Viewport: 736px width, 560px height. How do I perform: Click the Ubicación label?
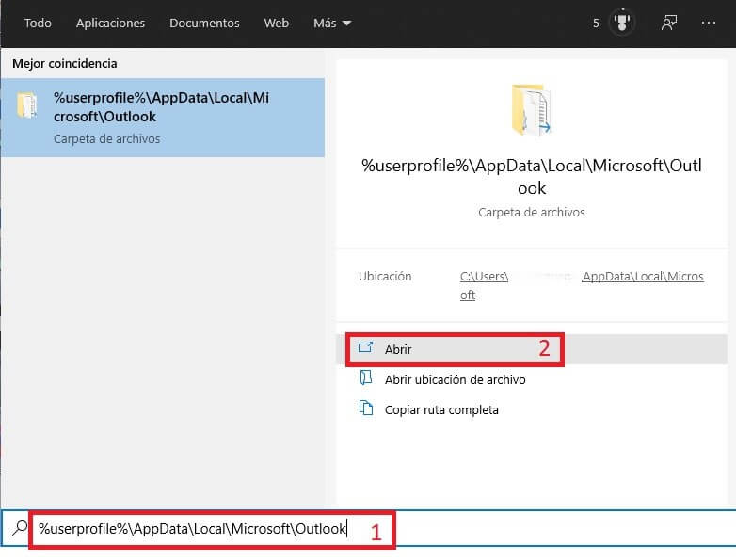click(385, 276)
